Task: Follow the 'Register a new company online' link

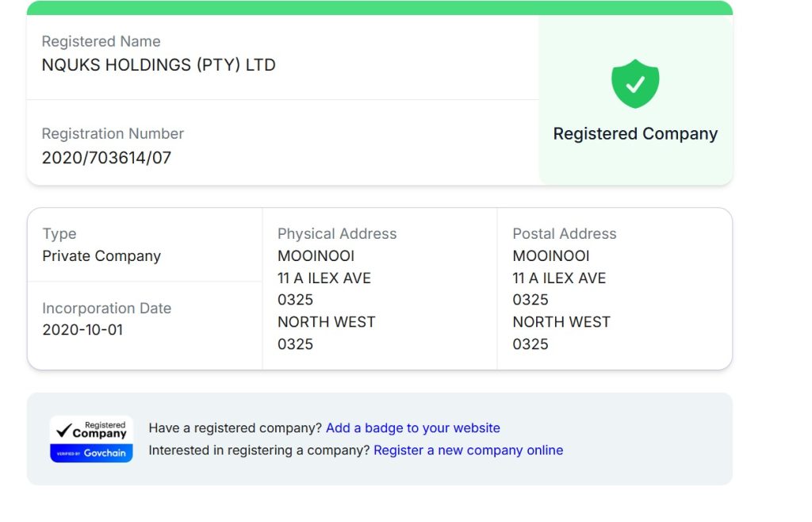Action: tap(468, 451)
